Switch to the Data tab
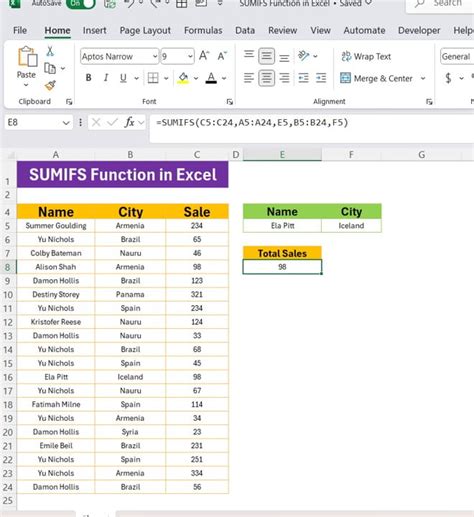Viewport: 474px width, 517px height. coord(245,30)
